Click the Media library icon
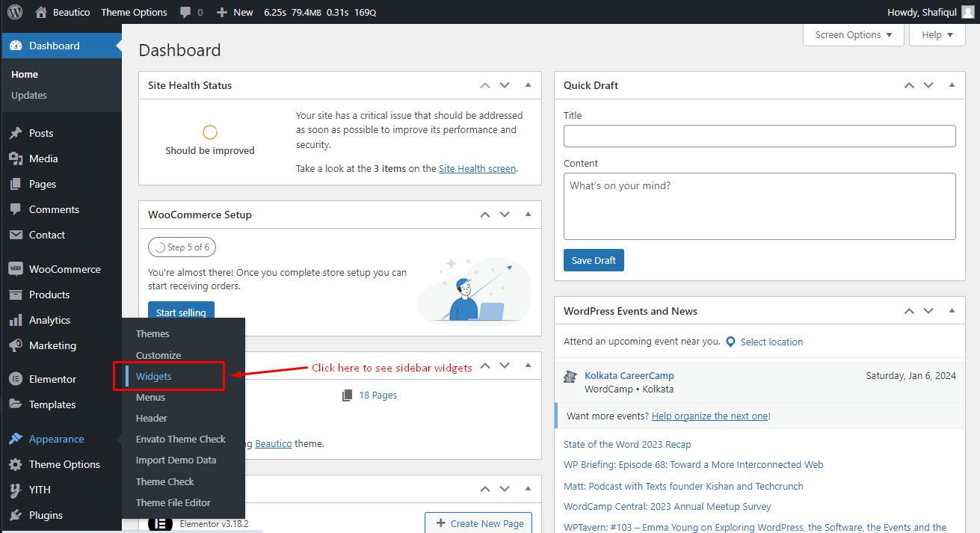 pos(16,158)
